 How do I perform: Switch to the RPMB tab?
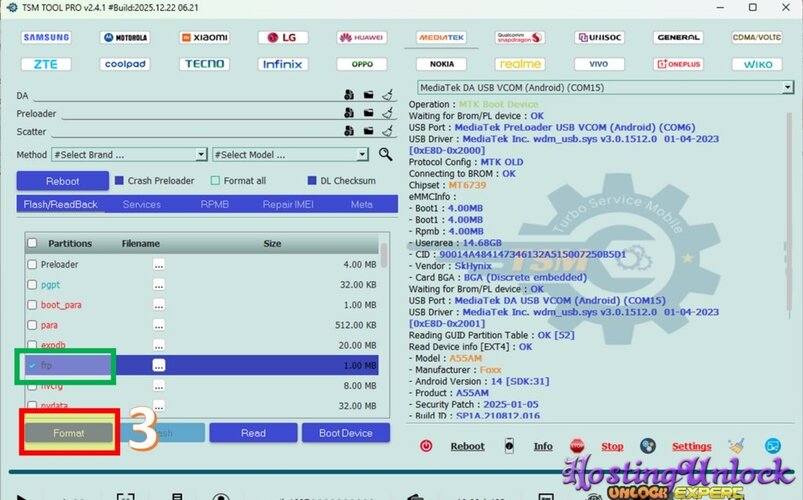tap(215, 204)
